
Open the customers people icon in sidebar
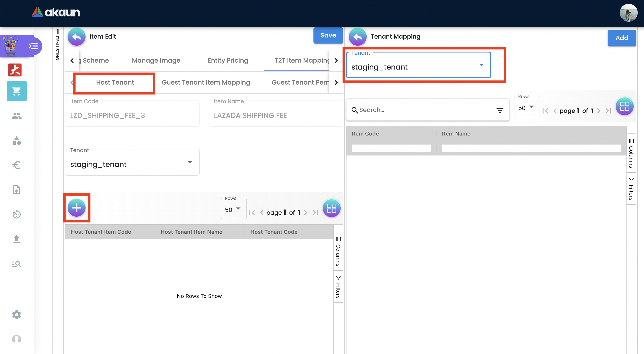pos(16,116)
